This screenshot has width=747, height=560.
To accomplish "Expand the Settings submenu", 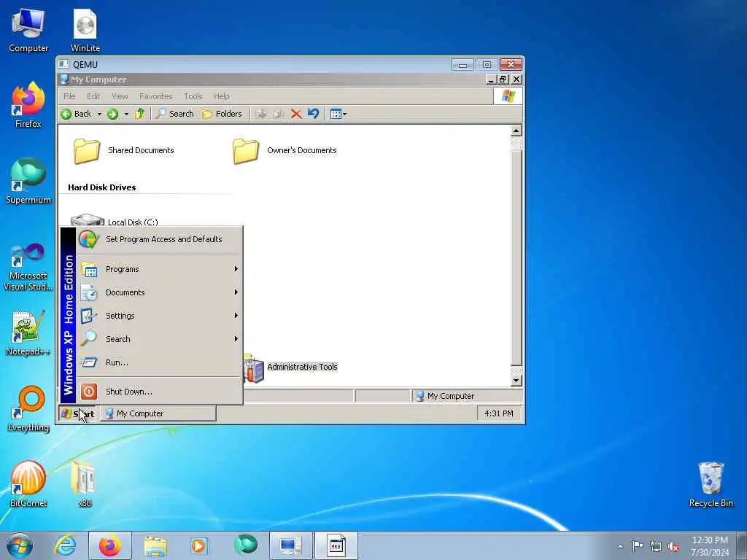I will pos(160,316).
